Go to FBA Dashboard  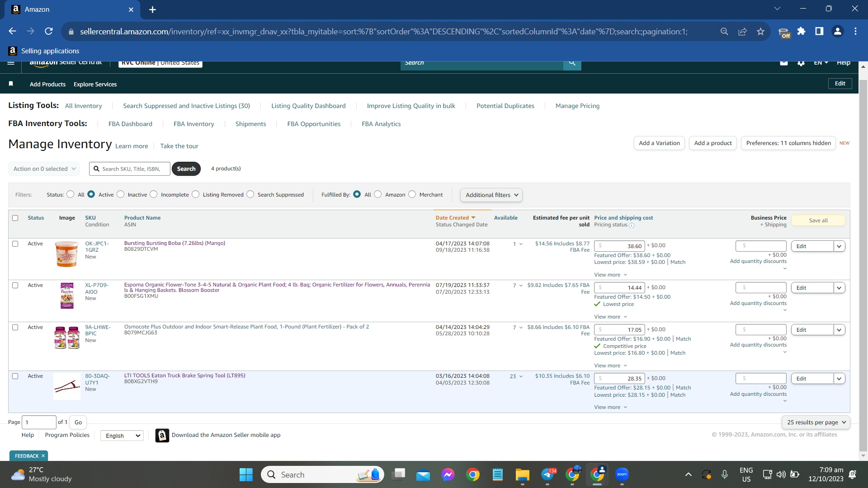coord(130,124)
